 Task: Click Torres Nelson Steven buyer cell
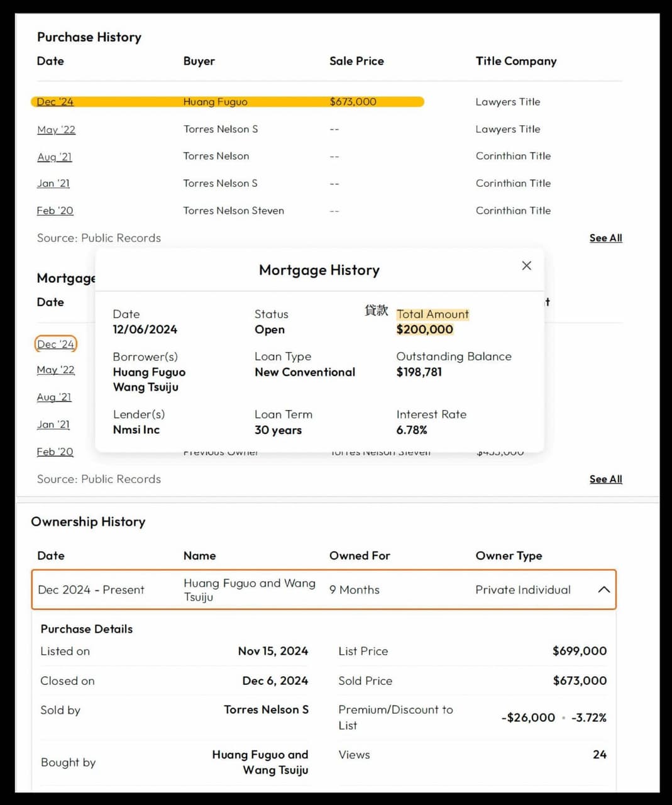(233, 211)
